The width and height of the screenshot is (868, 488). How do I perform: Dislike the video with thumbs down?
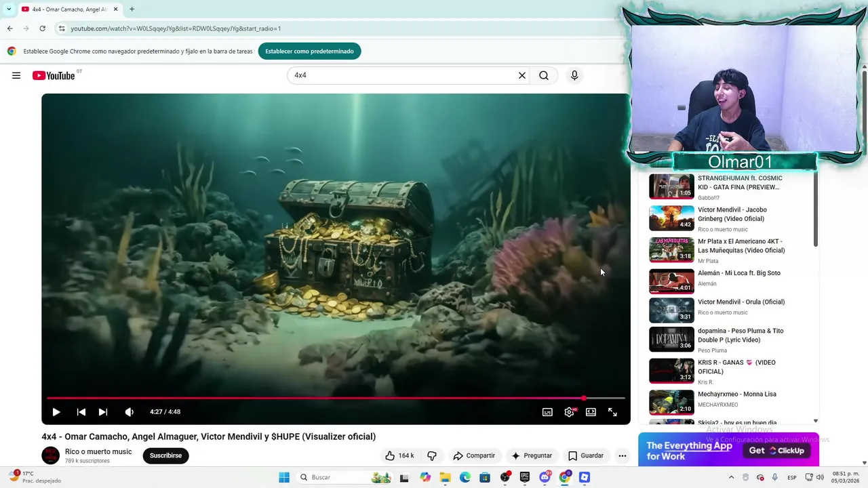coord(431,455)
